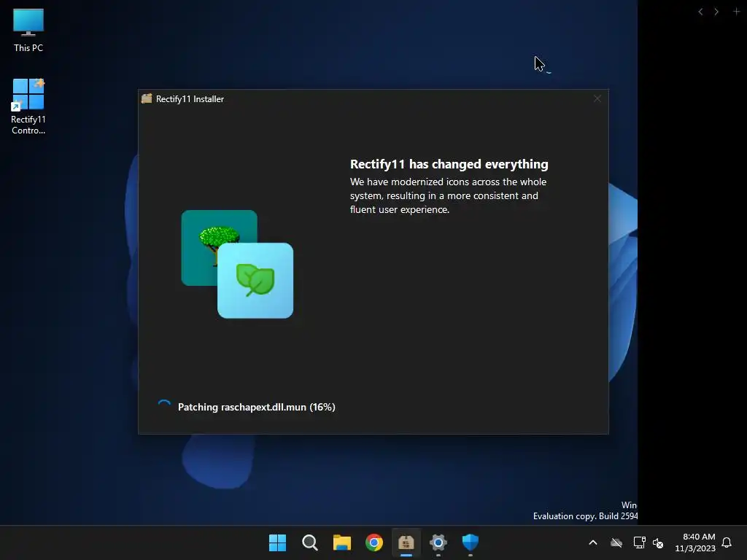Click the OneDrive cloud tray icon
The width and height of the screenshot is (747, 560).
616,542
